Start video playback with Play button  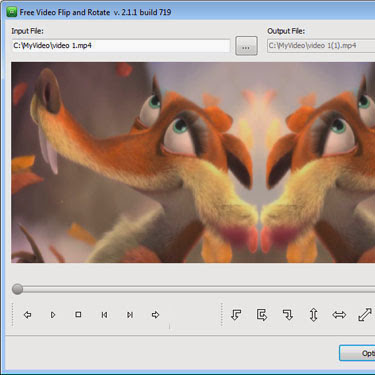(53, 315)
